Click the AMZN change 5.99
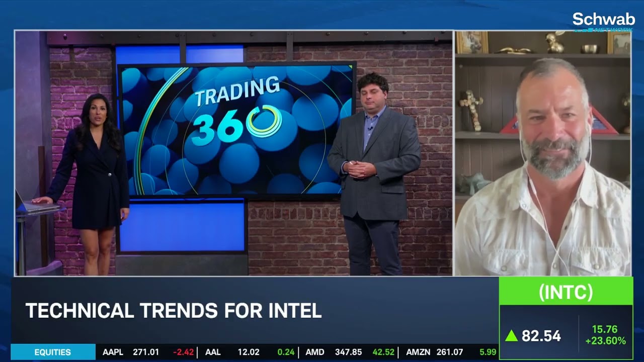Viewport: 644px width, 362px height. point(488,352)
